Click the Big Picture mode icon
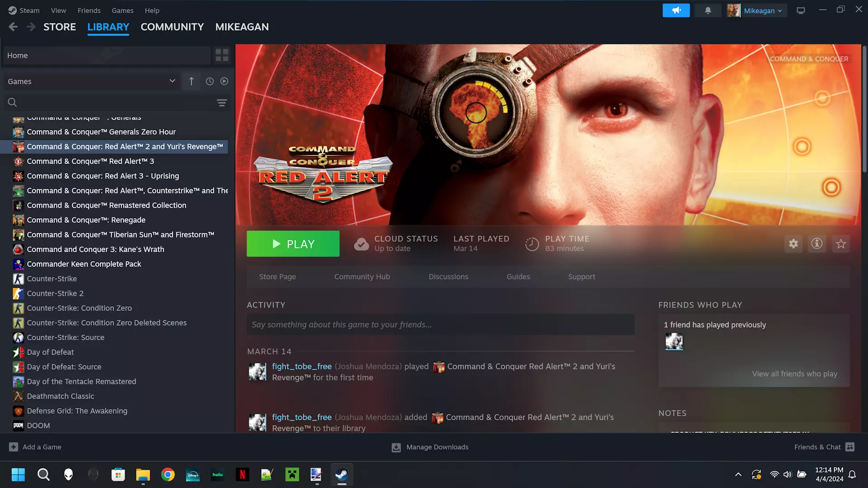 (801, 10)
